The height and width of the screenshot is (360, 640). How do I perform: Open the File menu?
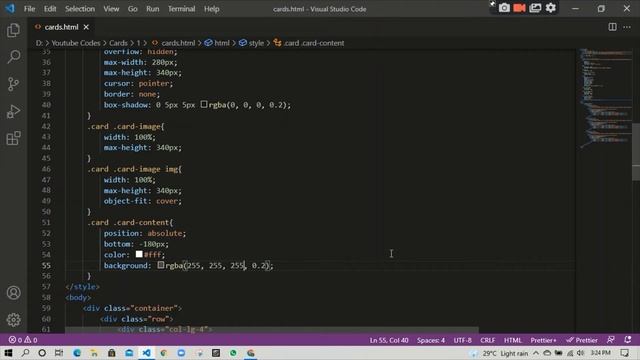29,9
